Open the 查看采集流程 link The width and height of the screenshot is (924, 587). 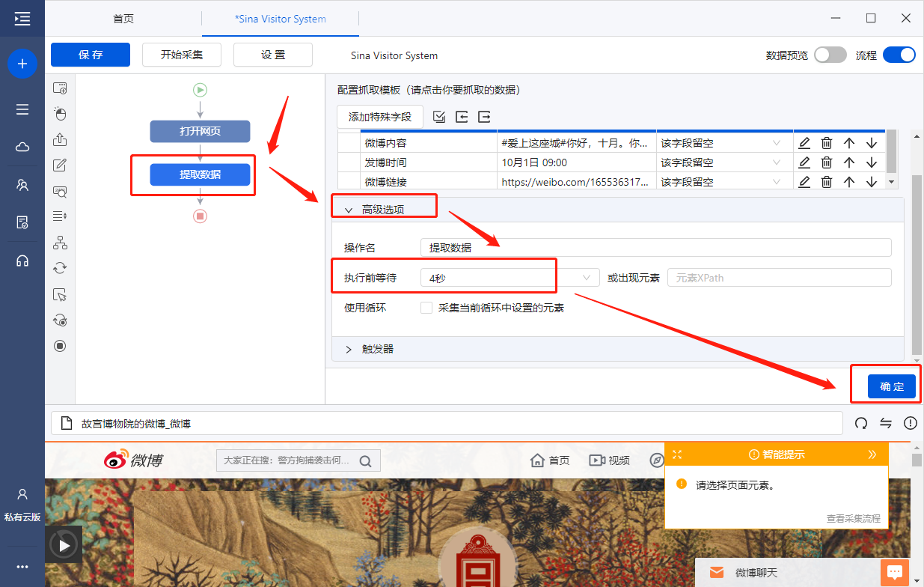coord(854,518)
